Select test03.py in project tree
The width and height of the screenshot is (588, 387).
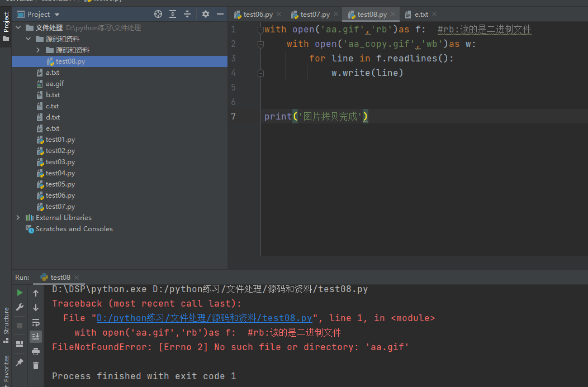point(60,162)
